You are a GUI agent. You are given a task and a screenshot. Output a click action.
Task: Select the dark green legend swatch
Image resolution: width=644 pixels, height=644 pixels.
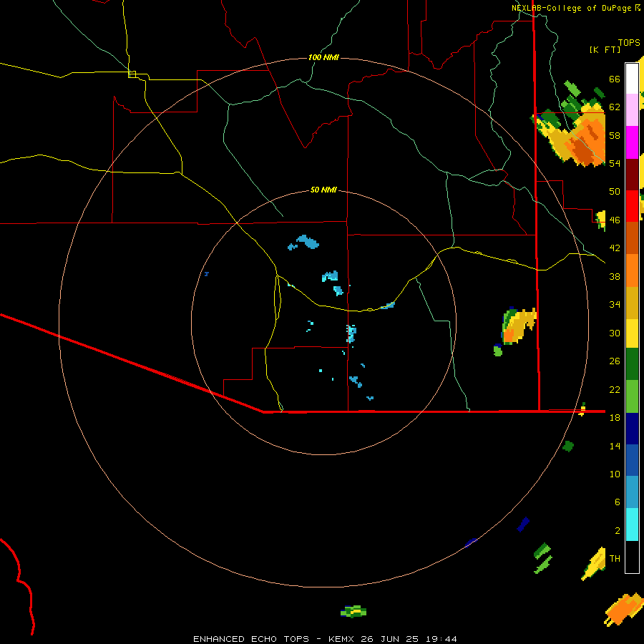[632, 364]
